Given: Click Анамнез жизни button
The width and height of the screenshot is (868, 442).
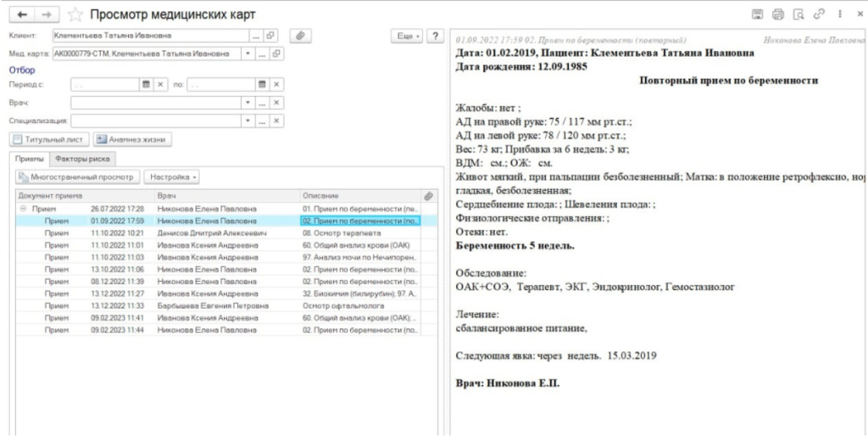Looking at the screenshot, I should click(x=132, y=140).
